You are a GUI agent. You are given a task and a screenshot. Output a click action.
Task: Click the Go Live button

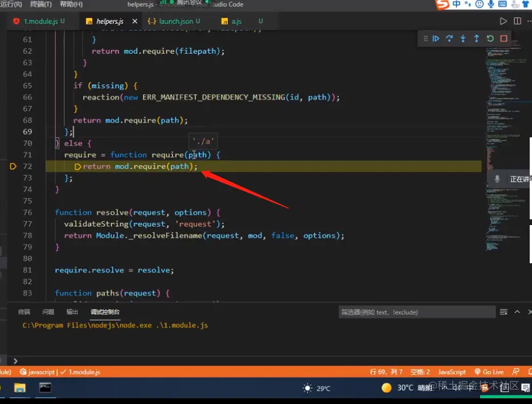489,372
